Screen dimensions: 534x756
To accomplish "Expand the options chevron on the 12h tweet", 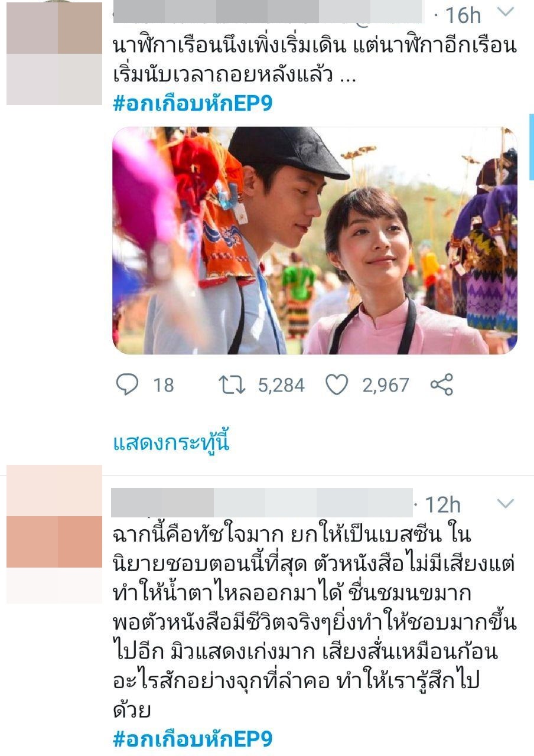I will click(x=506, y=503).
